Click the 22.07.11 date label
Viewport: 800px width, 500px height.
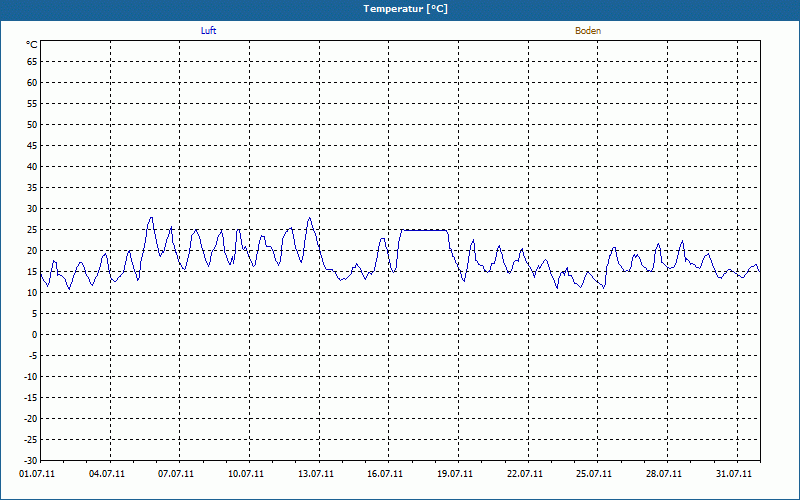click(x=525, y=474)
